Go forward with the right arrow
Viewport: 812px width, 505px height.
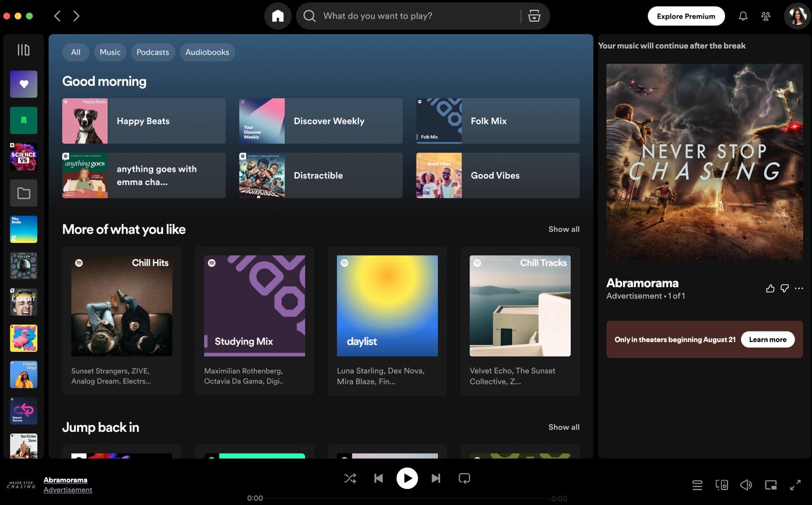pos(77,16)
